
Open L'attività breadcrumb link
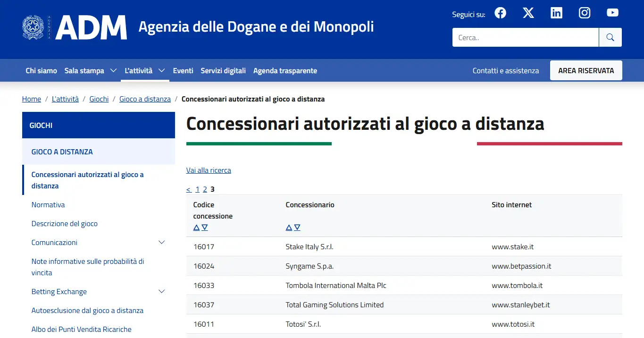65,99
